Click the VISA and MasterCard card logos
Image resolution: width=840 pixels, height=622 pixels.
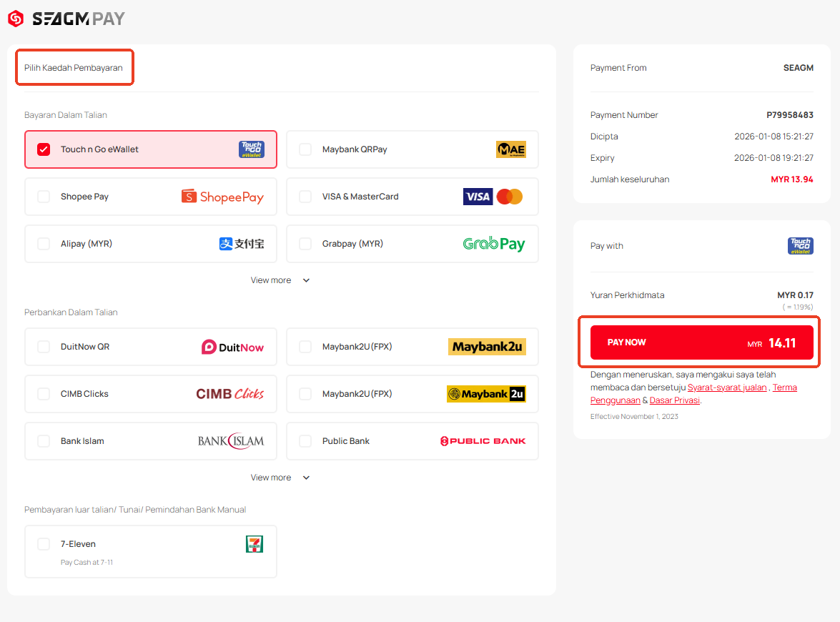click(x=493, y=197)
